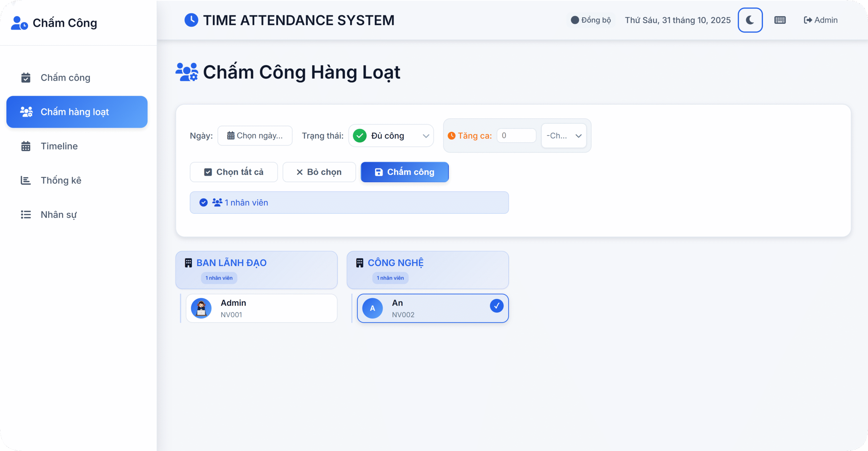Click the Công Nghệ building icon
The image size is (868, 451).
360,263
